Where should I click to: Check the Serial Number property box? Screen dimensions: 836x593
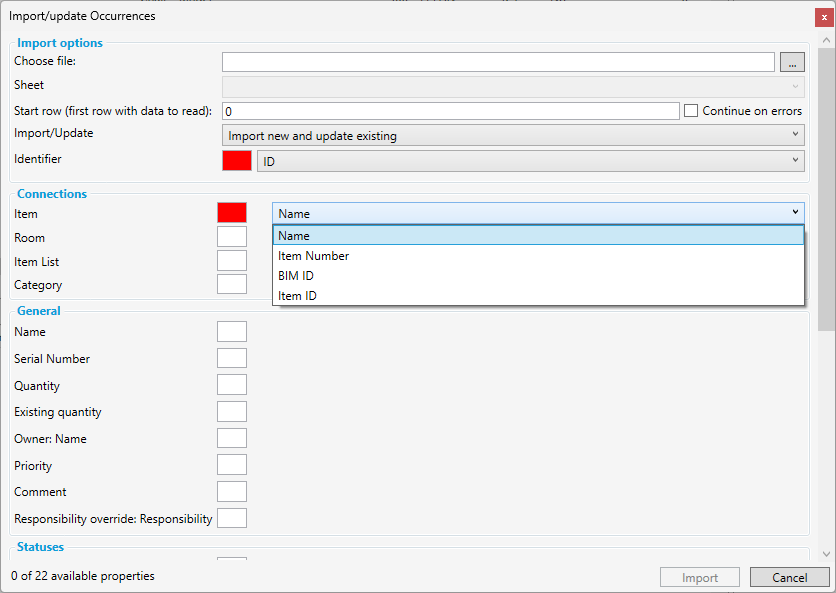pos(231,358)
